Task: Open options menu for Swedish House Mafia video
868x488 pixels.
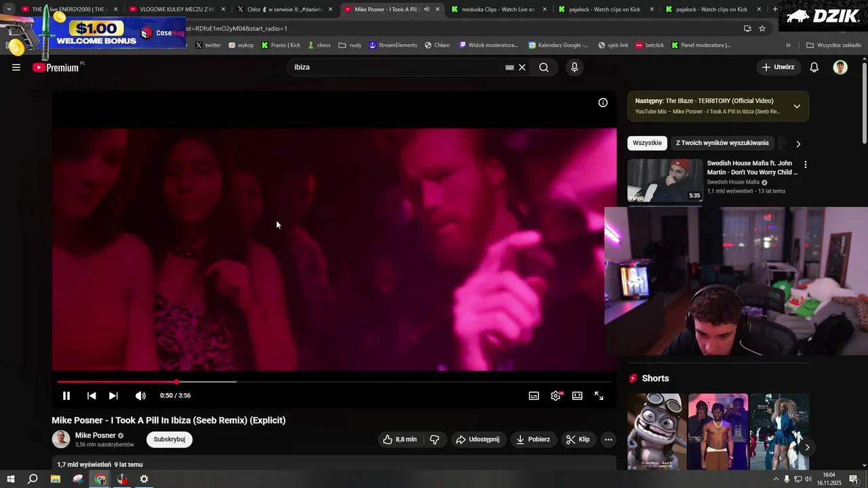Action: click(x=806, y=165)
